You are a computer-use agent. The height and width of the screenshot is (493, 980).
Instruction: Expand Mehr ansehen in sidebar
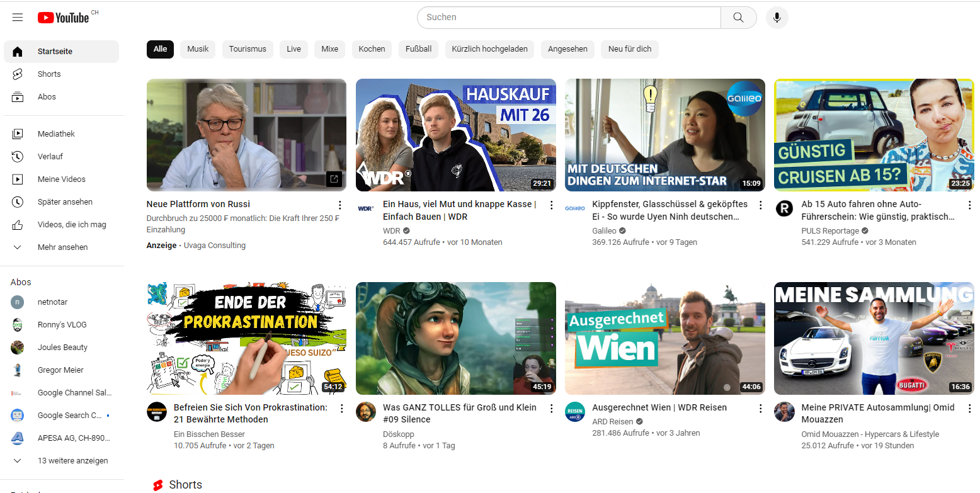tap(61, 247)
